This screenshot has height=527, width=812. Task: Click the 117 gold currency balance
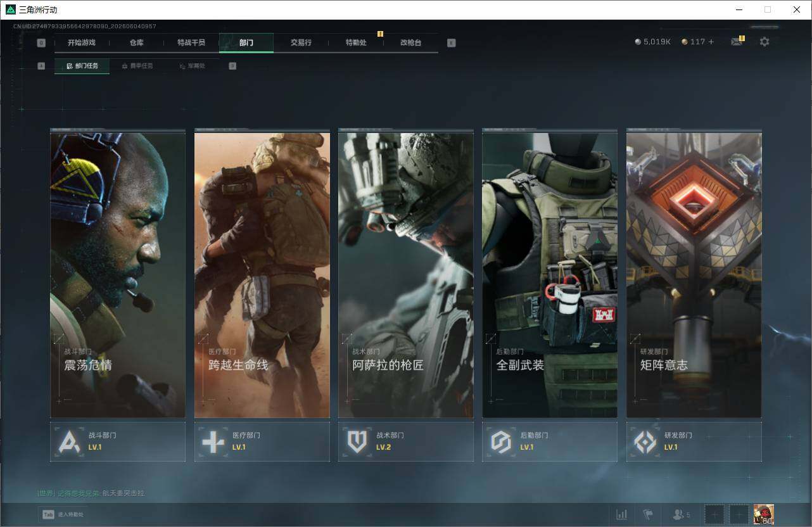[693, 42]
